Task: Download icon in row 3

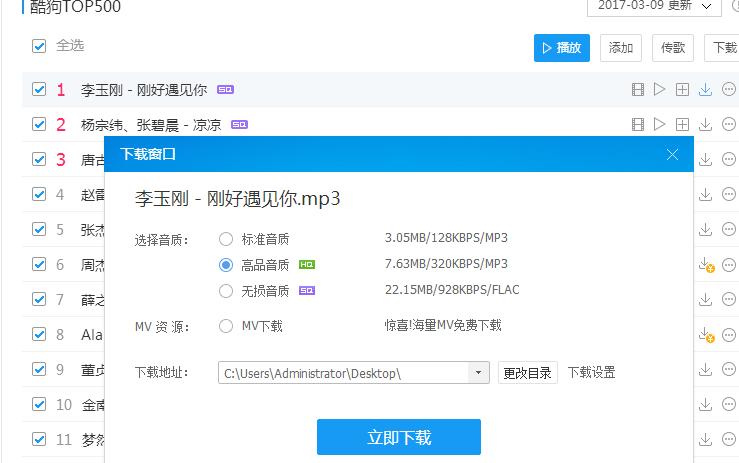Action: 705,159
